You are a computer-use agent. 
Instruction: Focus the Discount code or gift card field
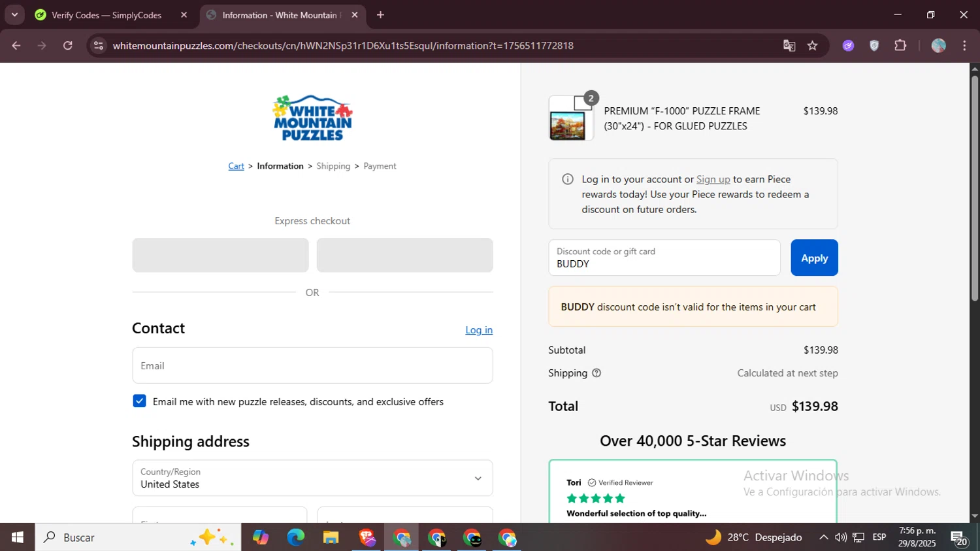664,258
